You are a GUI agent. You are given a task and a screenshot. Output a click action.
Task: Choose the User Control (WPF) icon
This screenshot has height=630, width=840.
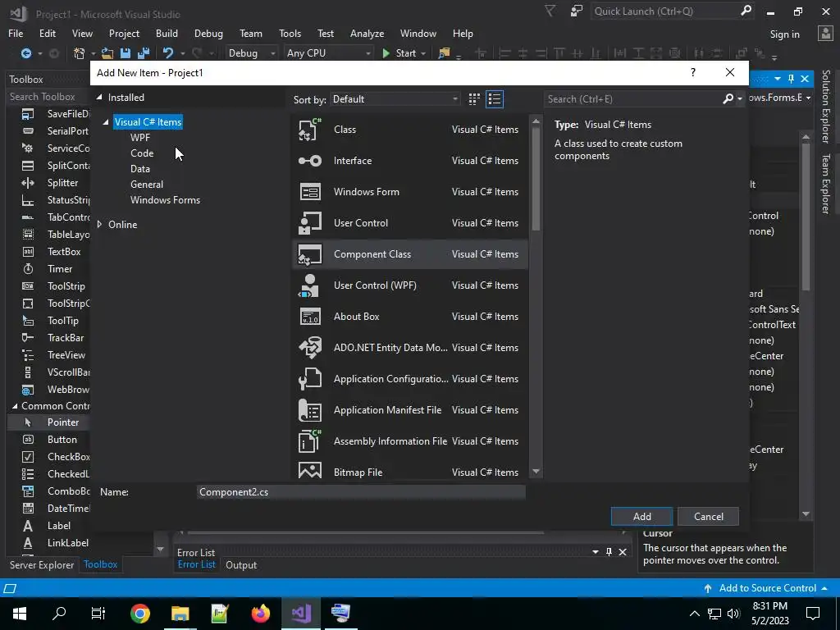point(309,285)
